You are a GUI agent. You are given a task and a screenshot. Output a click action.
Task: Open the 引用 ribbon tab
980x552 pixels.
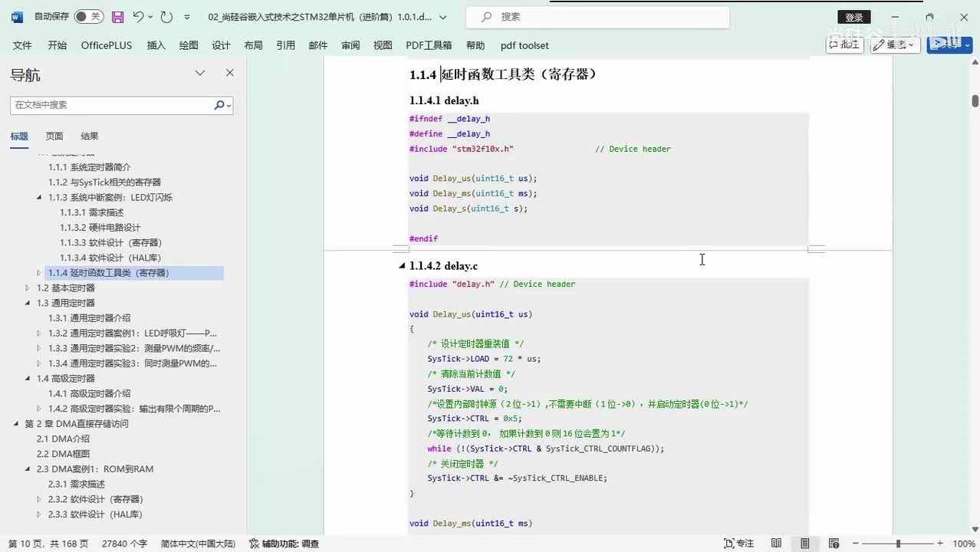pos(286,45)
